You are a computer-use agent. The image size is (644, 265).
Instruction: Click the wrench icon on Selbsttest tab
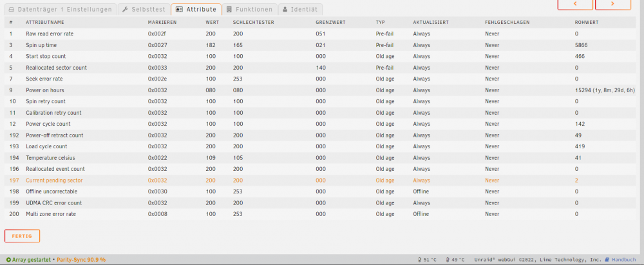126,9
